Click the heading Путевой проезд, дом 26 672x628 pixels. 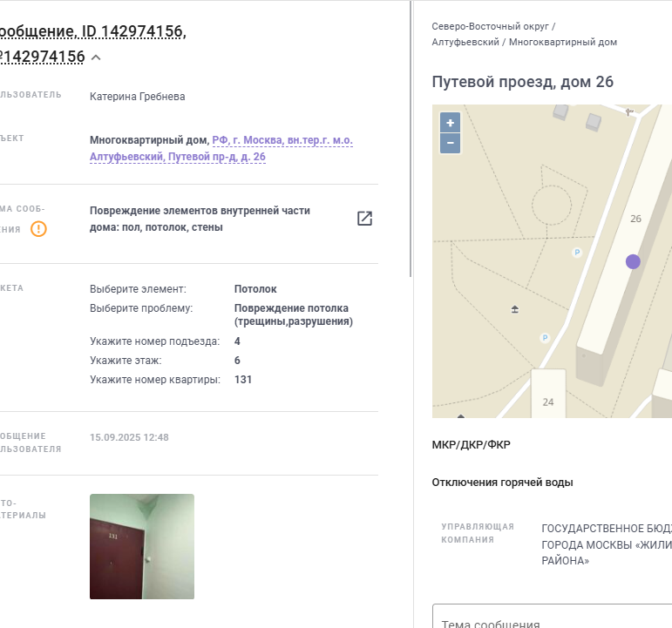point(522,82)
